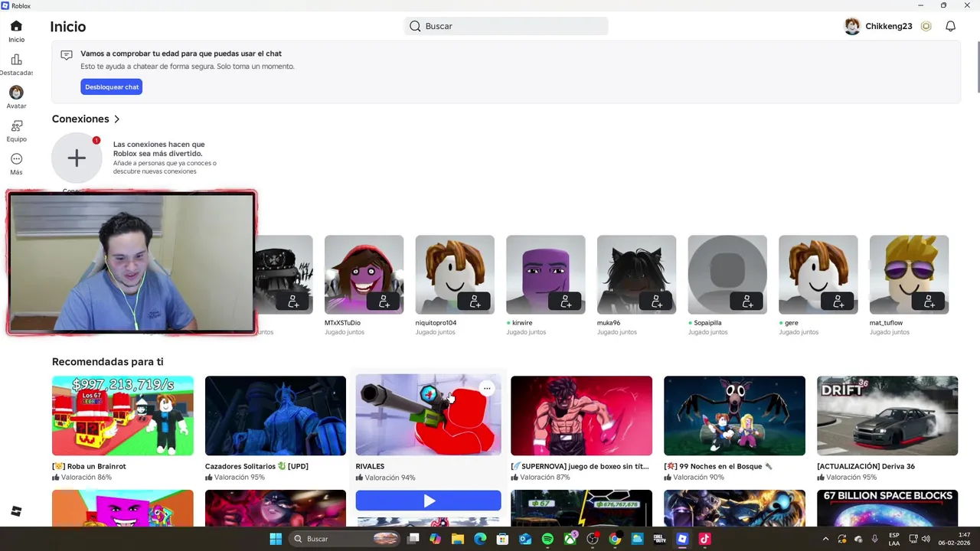Click the muka96 username

pyautogui.click(x=609, y=323)
